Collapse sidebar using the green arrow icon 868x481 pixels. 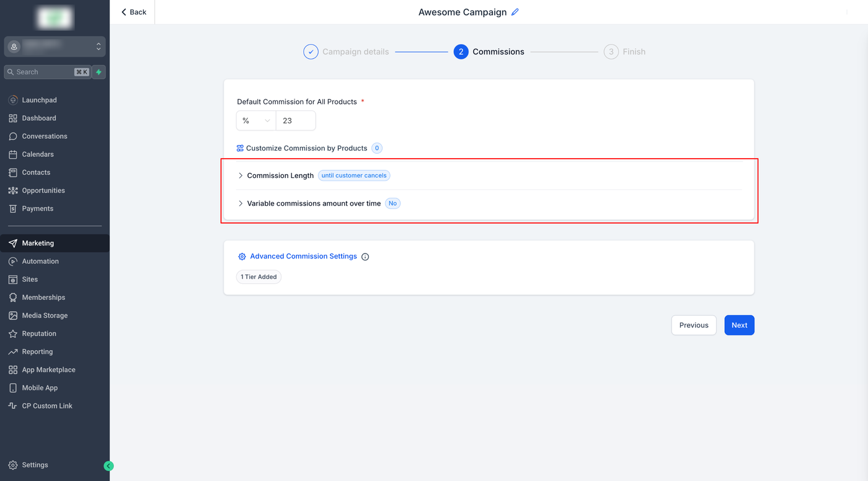108,466
